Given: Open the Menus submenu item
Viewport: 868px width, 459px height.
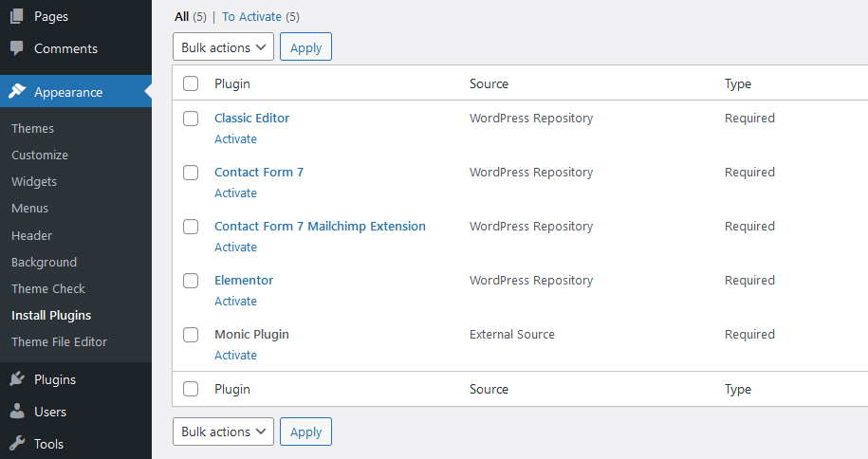Looking at the screenshot, I should [x=30, y=209].
